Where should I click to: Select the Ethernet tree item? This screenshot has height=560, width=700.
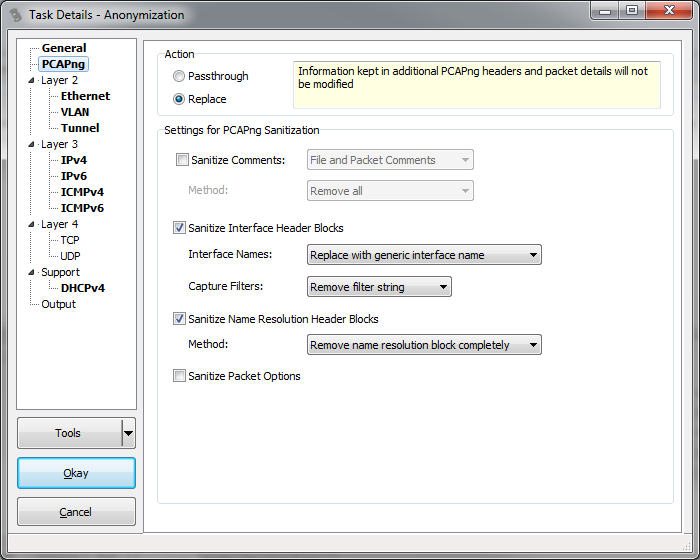pyautogui.click(x=85, y=96)
